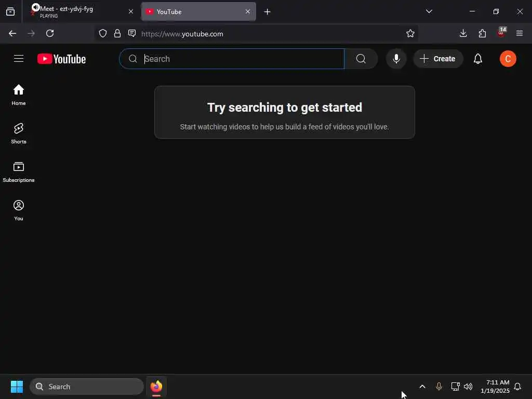Open Subscriptions in the sidebar
This screenshot has height=399, width=532.
click(x=19, y=172)
